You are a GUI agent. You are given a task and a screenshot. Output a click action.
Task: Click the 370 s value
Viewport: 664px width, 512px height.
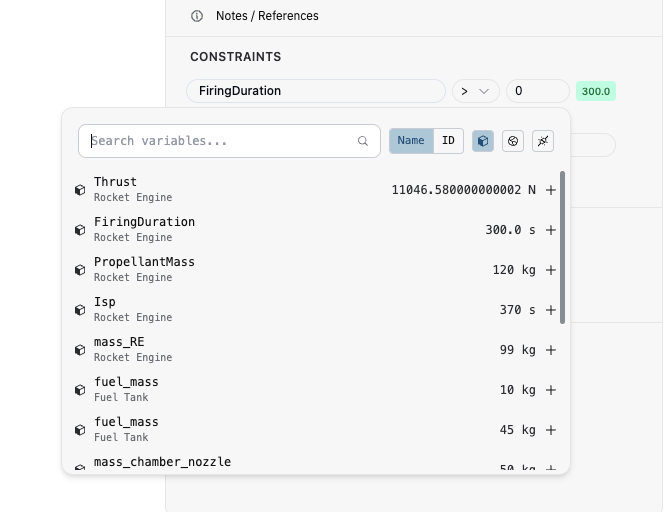[517, 310]
